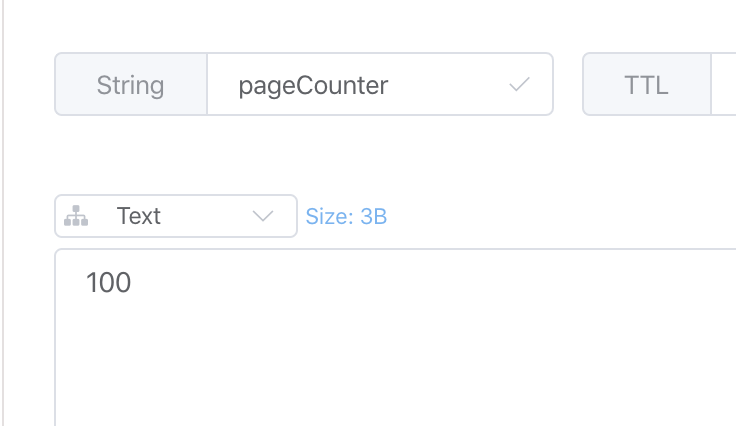Click empty space right of Size label
The image size is (736, 426).
click(x=550, y=216)
